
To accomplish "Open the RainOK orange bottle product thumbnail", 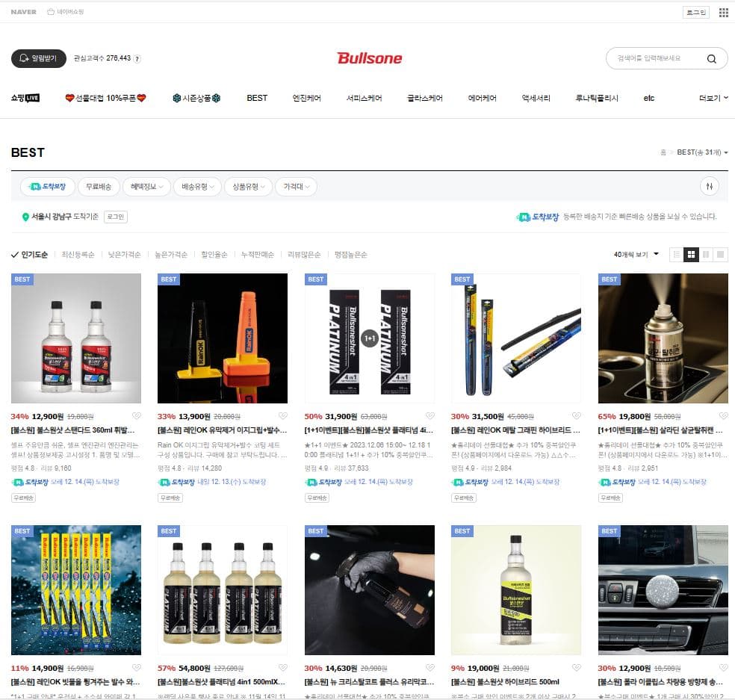I will click(222, 338).
